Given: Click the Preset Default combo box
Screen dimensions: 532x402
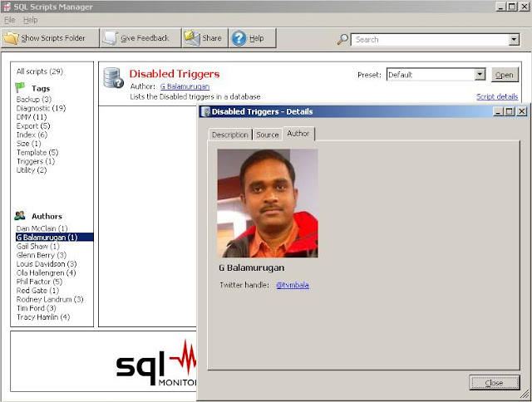Looking at the screenshot, I should [x=436, y=75].
